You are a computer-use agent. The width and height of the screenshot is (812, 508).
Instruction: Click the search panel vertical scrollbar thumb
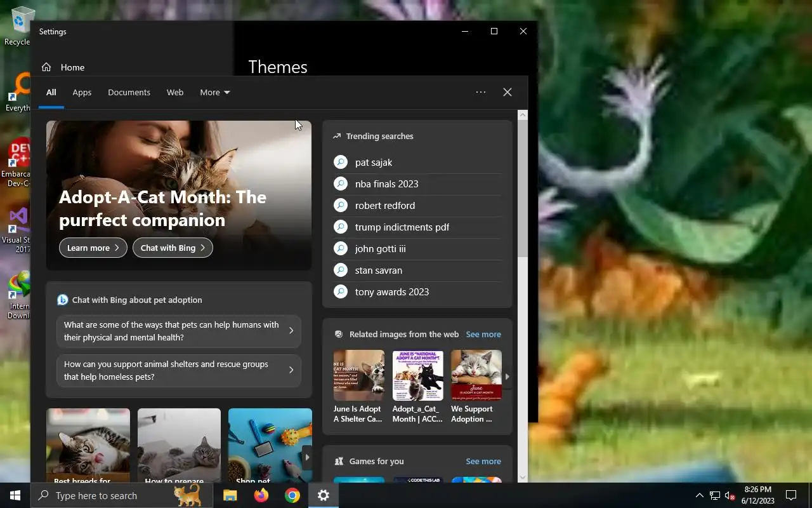(x=523, y=189)
